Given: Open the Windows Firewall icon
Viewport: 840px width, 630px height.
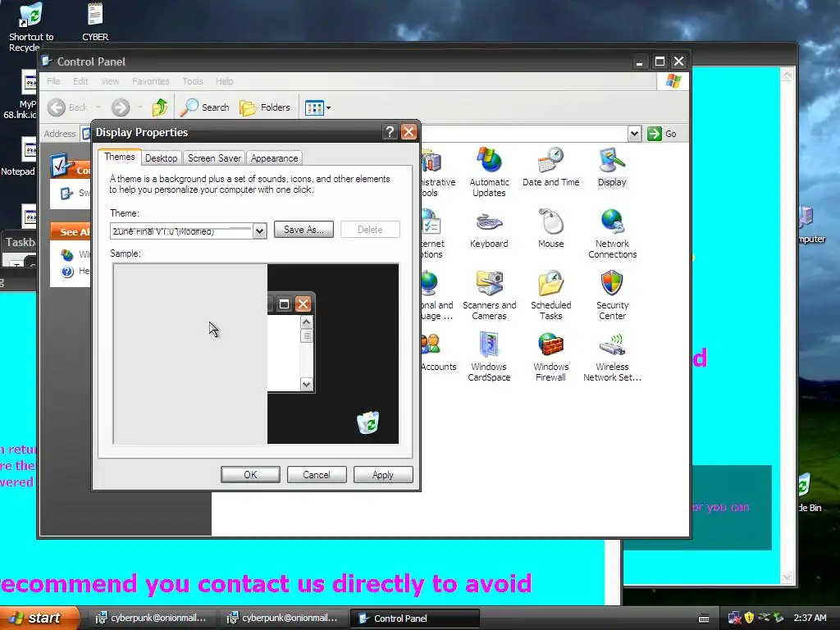Looking at the screenshot, I should pos(550,357).
